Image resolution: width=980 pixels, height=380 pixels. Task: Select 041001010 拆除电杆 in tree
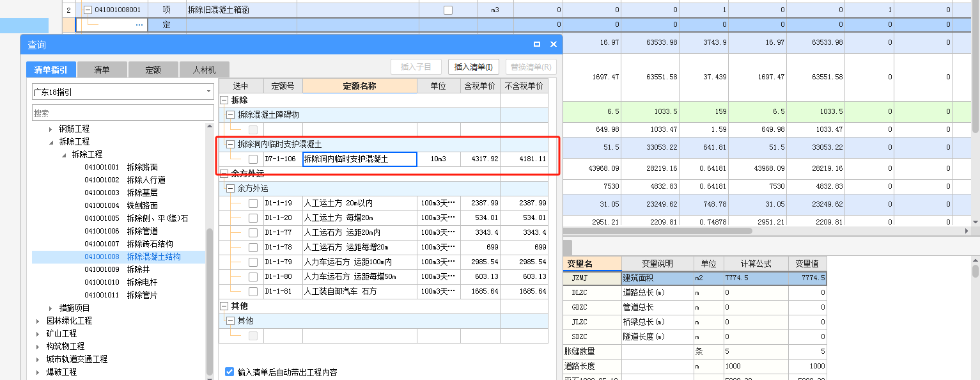pyautogui.click(x=121, y=283)
